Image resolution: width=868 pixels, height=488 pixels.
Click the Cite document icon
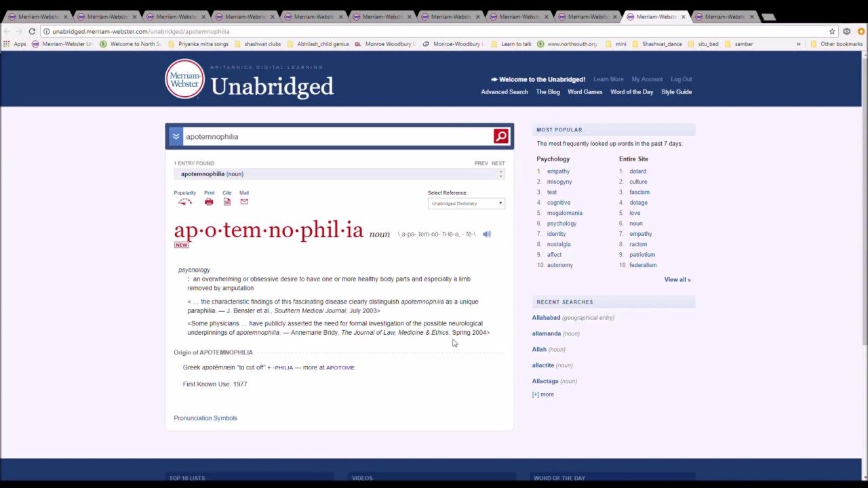coord(226,202)
